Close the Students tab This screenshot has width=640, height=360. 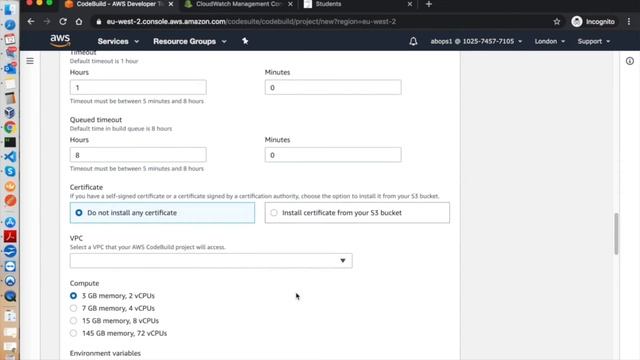[409, 4]
